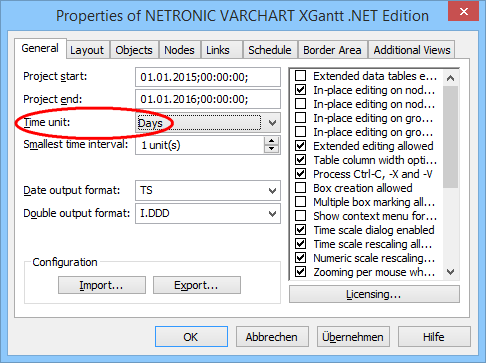Select the Nodes tab
The image size is (486, 363).
(x=179, y=50)
